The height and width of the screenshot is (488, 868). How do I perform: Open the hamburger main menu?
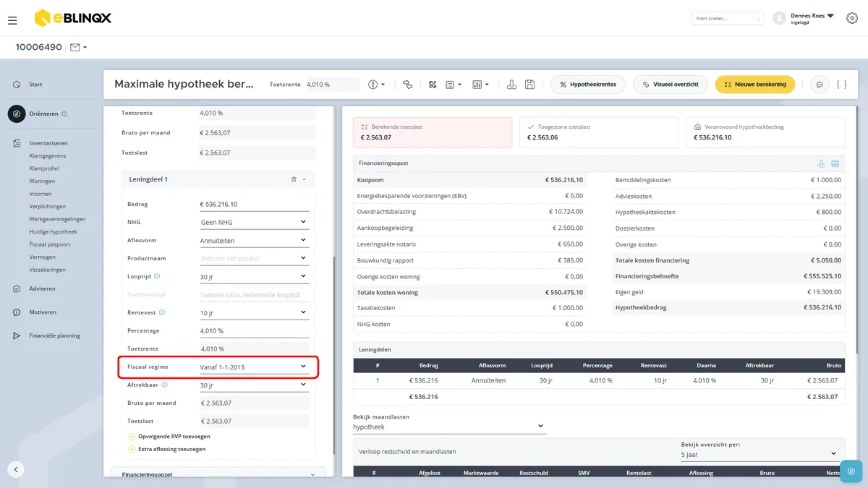(12, 20)
